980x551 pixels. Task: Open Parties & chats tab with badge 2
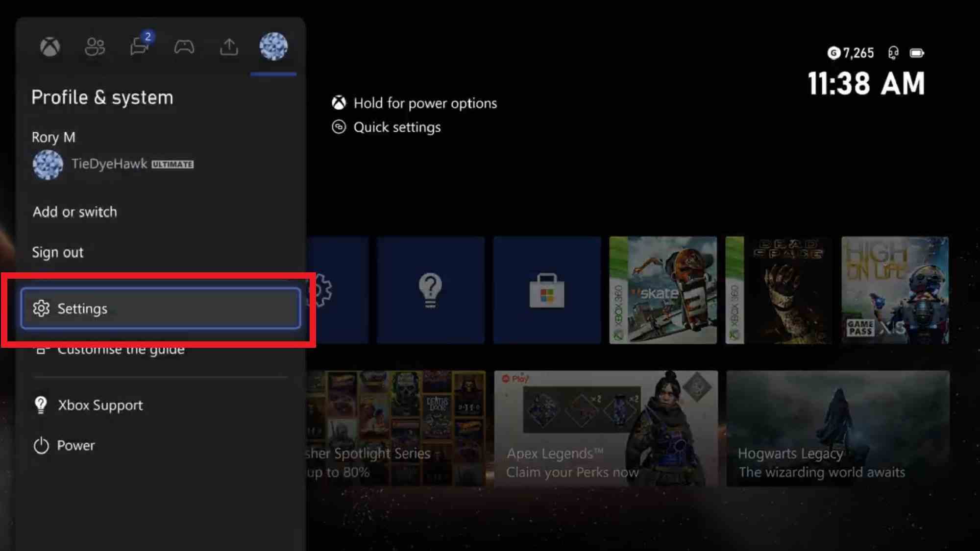140,45
